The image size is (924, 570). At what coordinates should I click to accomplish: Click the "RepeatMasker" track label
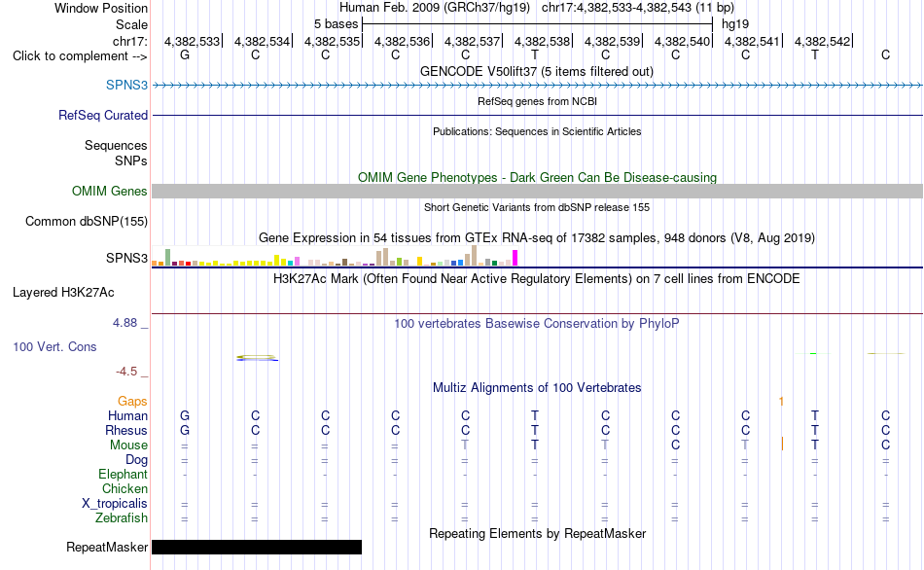click(107, 547)
